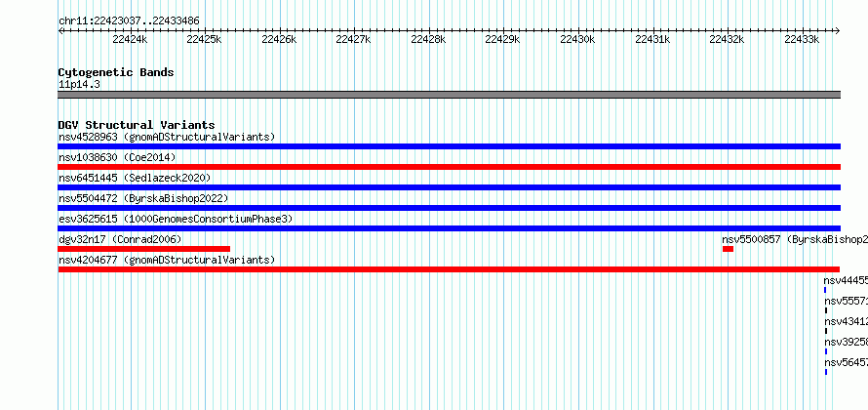Viewport: 868px width, 410px height.
Task: Click the 22426k ruler tick label
Action: click(279, 39)
